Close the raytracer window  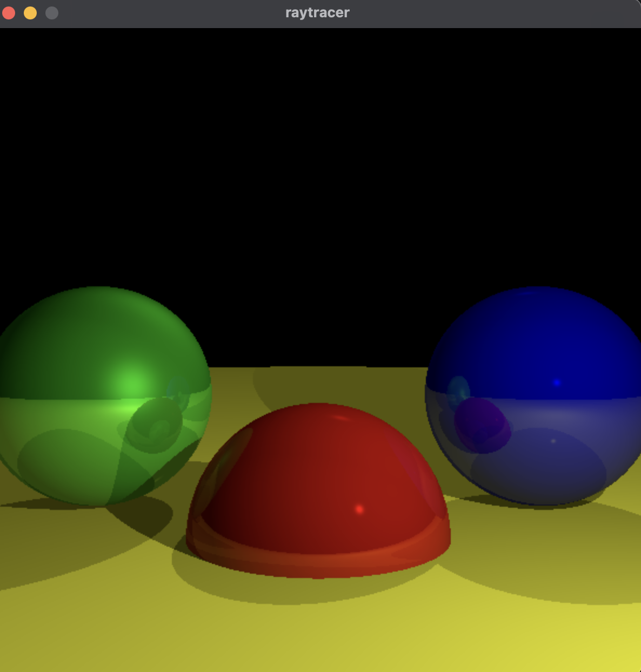pos(9,13)
